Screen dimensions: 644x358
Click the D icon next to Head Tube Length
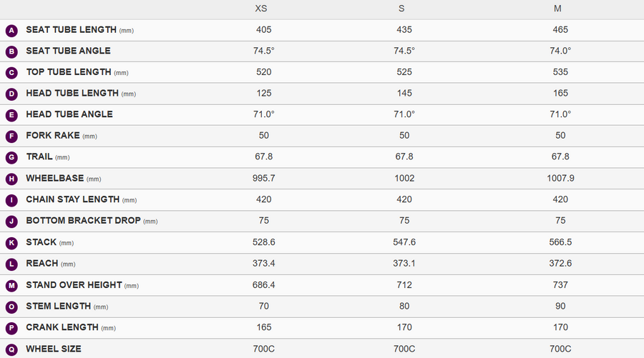(x=11, y=94)
